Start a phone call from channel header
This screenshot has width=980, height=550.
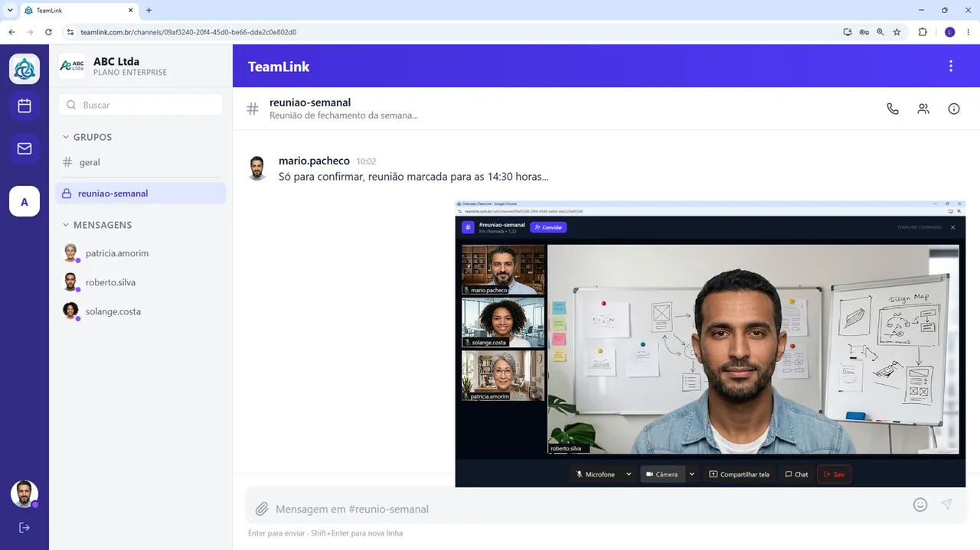[x=893, y=109]
